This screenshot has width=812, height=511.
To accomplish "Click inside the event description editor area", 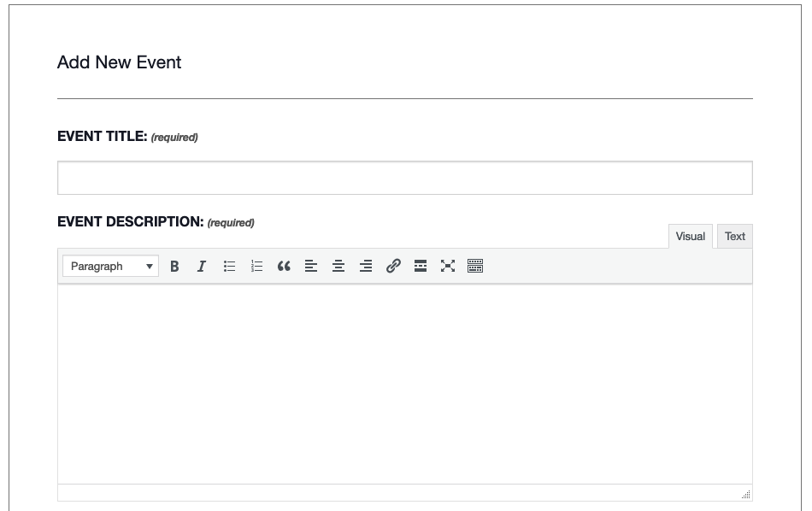I will click(x=405, y=384).
